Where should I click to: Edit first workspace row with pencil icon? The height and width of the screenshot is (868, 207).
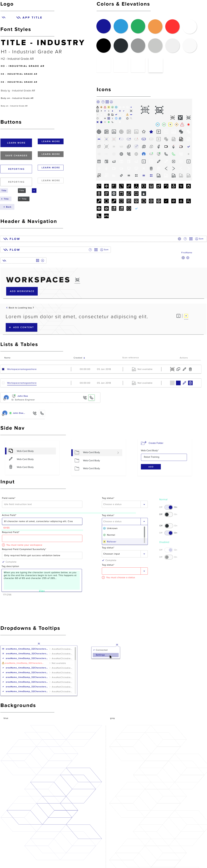pyautogui.click(x=184, y=369)
